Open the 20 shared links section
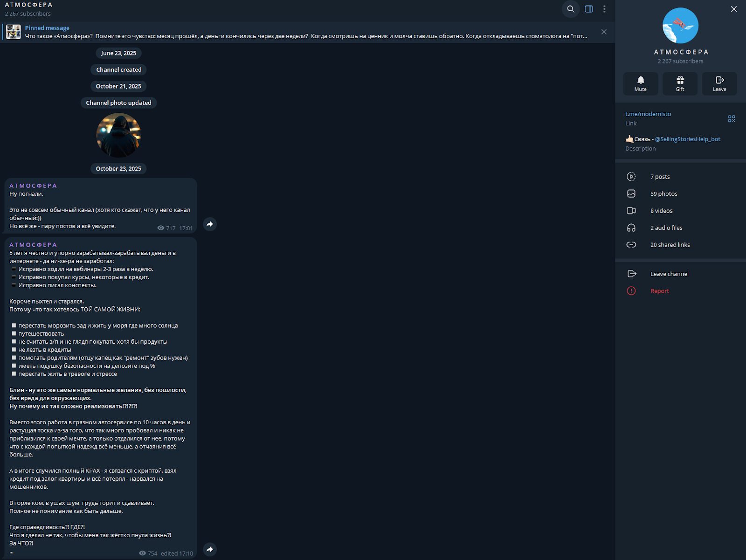Viewport: 746px width, 560px height. (x=680, y=245)
